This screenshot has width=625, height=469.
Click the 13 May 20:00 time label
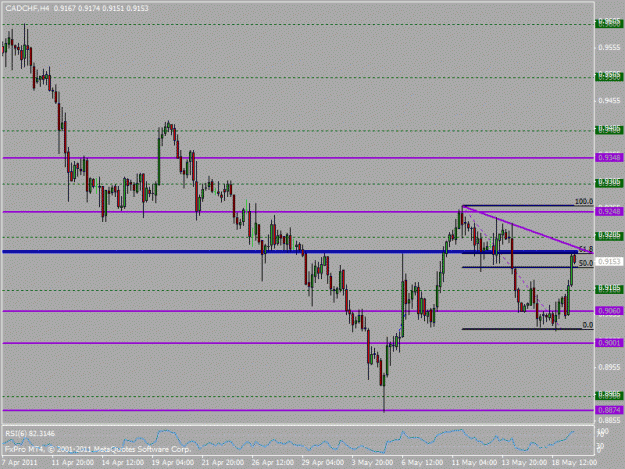[524, 462]
